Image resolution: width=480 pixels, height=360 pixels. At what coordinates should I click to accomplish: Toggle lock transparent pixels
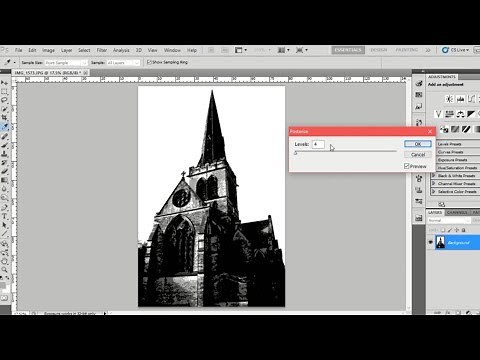[x=443, y=230]
